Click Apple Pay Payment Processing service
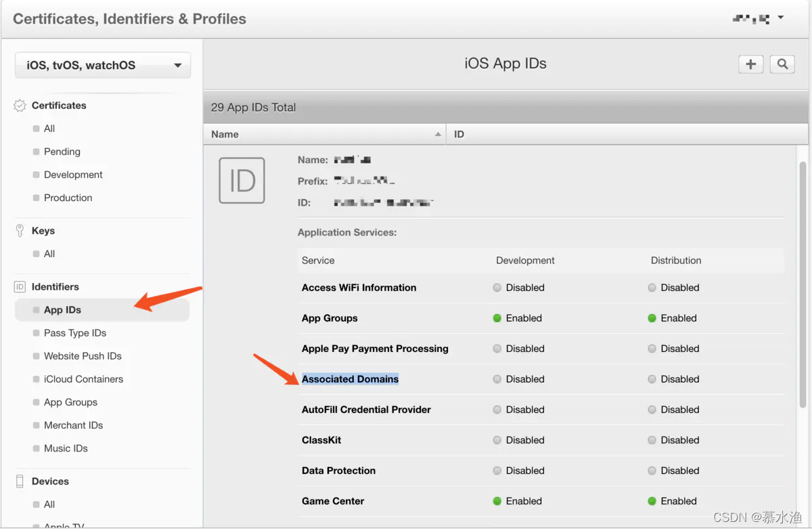 coord(375,349)
